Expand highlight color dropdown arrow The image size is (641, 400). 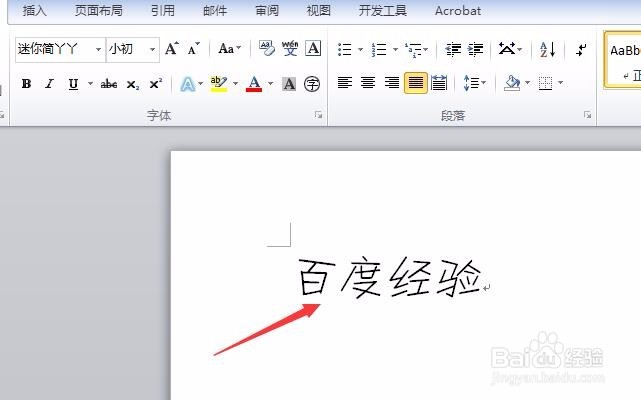pyautogui.click(x=235, y=84)
